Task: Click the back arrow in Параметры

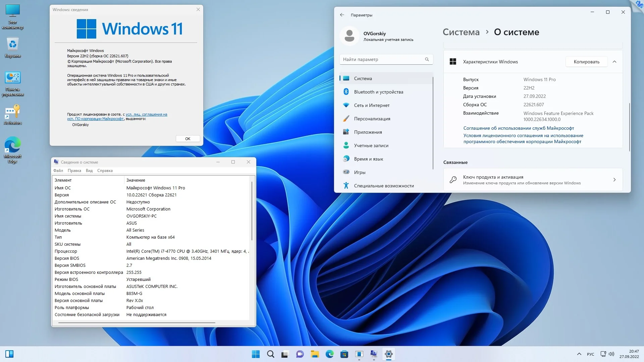Action: coord(342,15)
